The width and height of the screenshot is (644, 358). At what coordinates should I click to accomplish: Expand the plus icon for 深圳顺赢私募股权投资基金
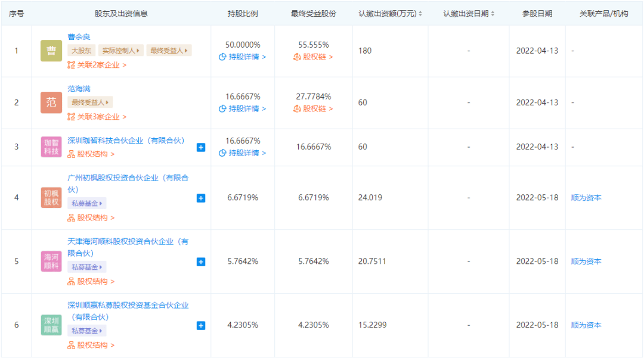pos(201,325)
